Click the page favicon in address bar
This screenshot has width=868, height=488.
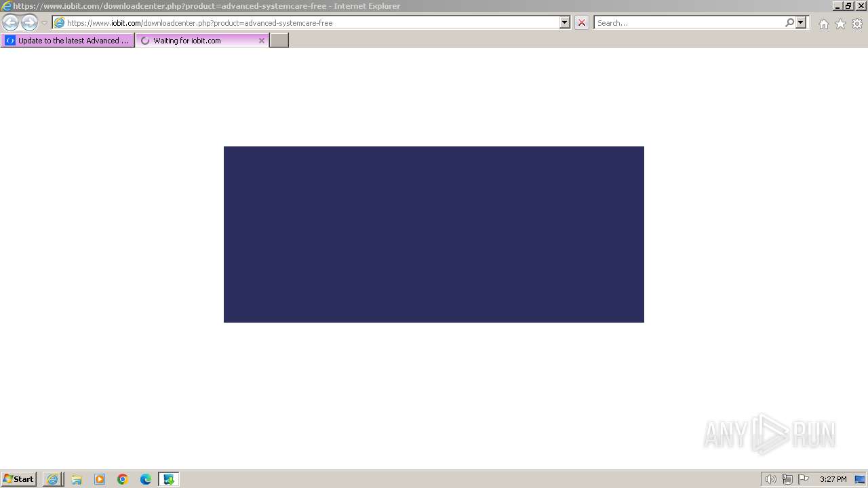pos(60,23)
